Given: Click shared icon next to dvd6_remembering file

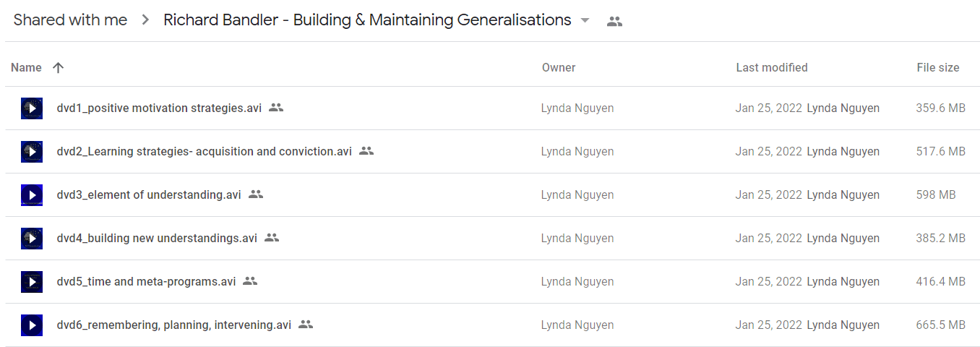Looking at the screenshot, I should 306,325.
